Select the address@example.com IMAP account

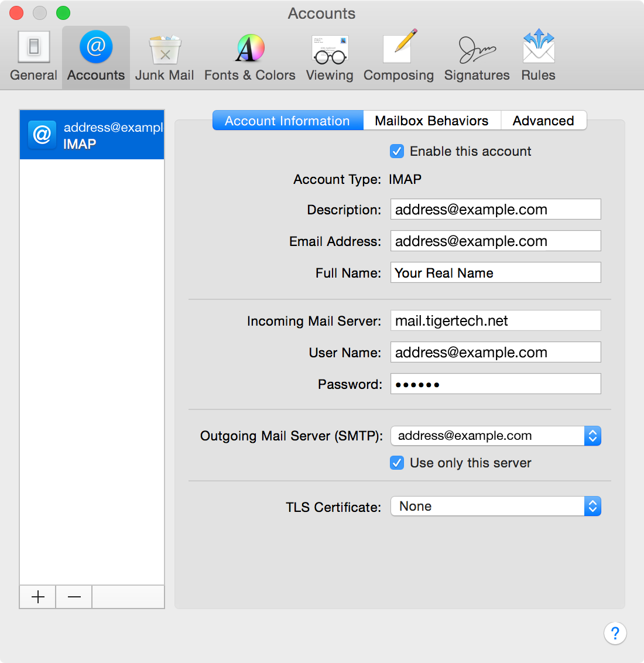pyautogui.click(x=91, y=135)
